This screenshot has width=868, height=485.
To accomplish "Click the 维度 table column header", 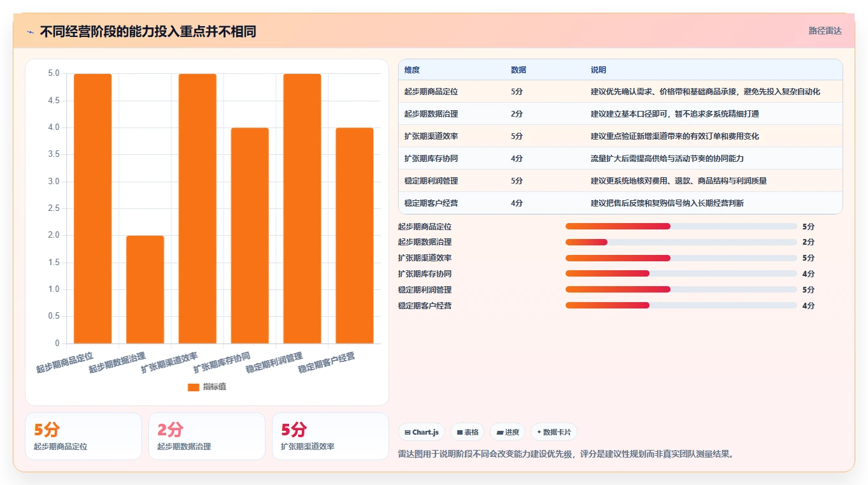I will pyautogui.click(x=412, y=70).
